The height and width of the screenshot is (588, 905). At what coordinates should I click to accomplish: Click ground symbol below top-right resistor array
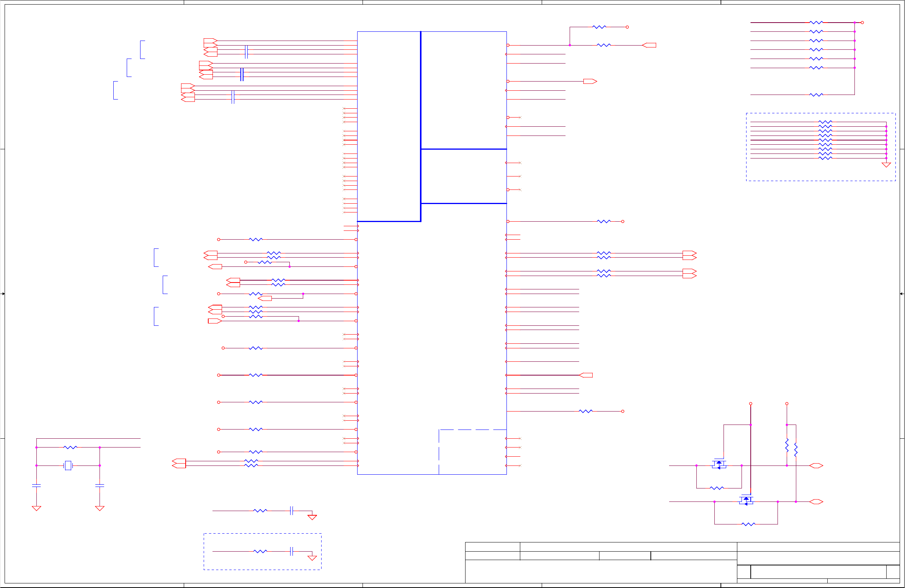[x=886, y=165]
